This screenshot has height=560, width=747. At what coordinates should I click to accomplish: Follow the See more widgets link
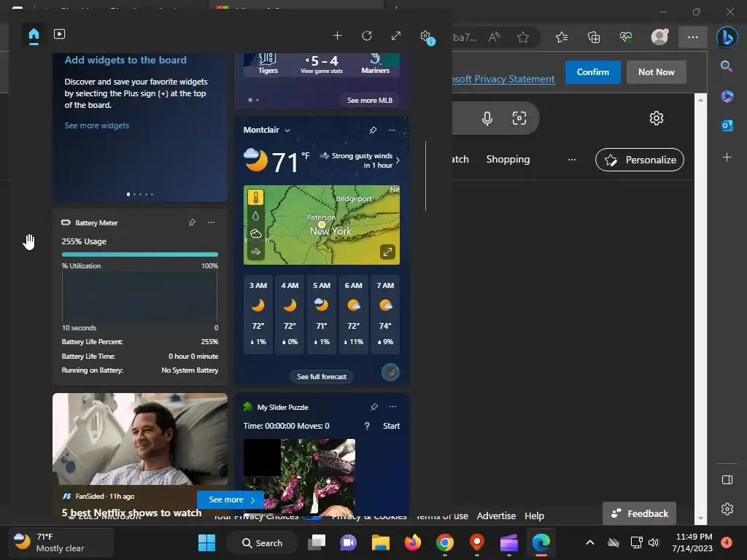pyautogui.click(x=97, y=125)
